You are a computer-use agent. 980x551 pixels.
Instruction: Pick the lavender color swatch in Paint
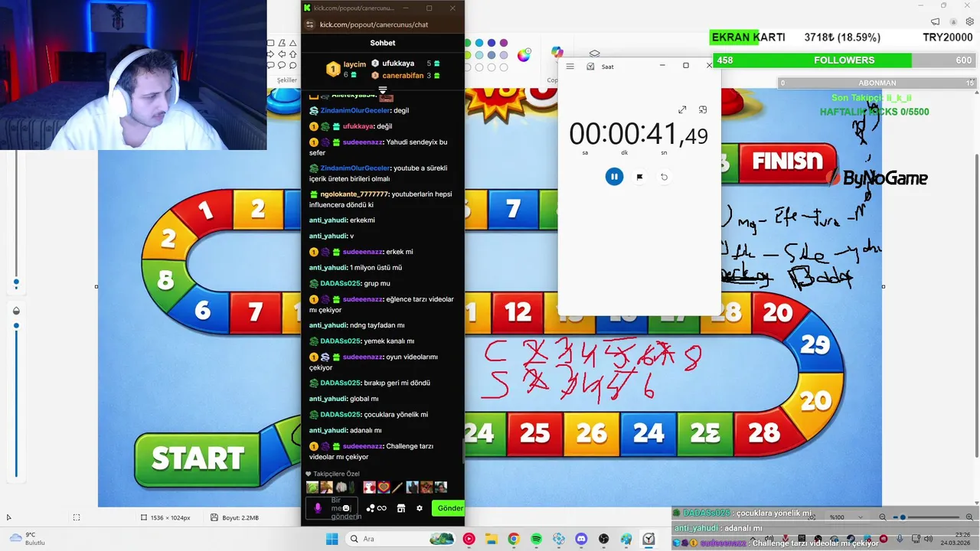(504, 55)
